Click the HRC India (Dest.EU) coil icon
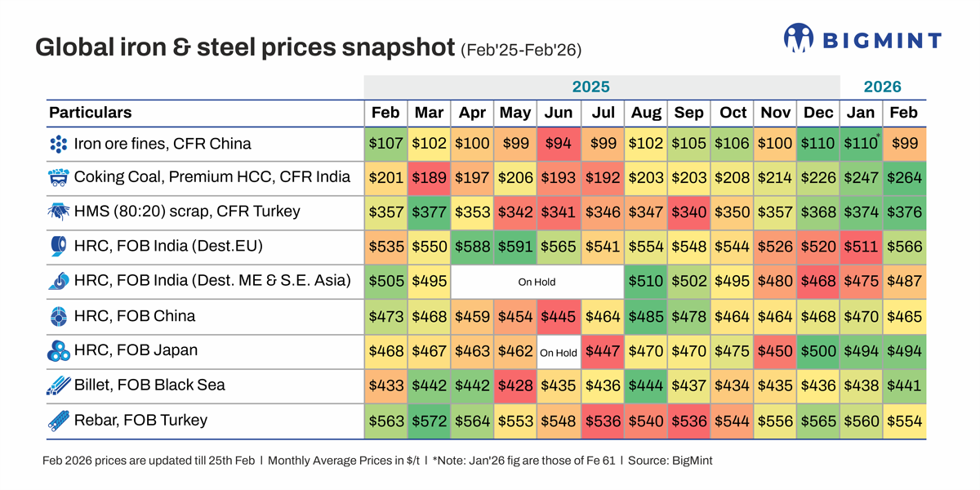The width and height of the screenshot is (980, 490). tap(57, 247)
